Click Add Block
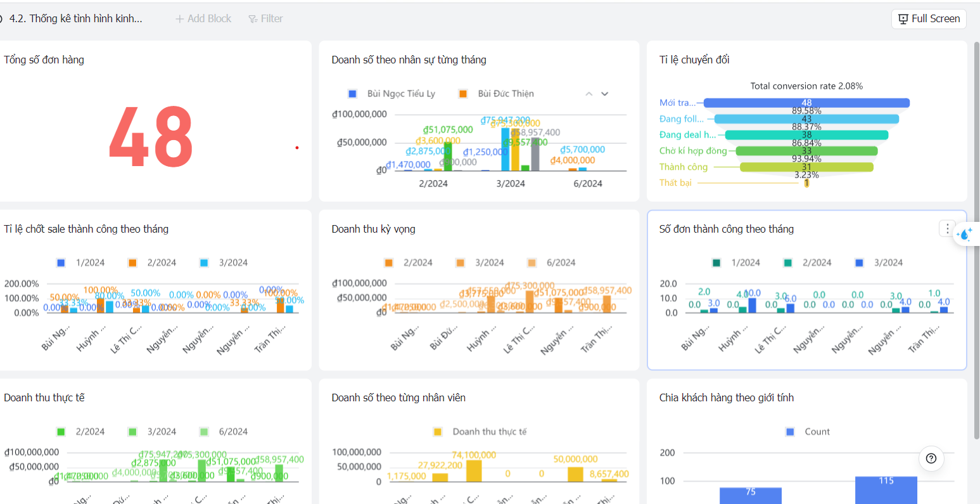The image size is (980, 504). click(x=203, y=19)
